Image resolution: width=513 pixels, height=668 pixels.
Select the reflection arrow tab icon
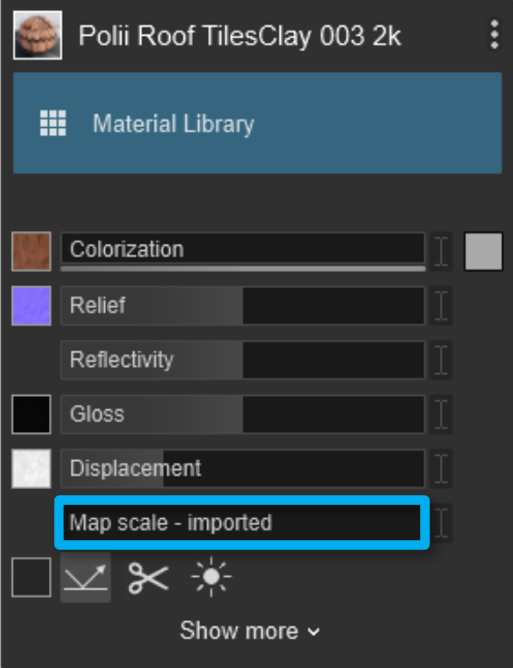tap(86, 577)
